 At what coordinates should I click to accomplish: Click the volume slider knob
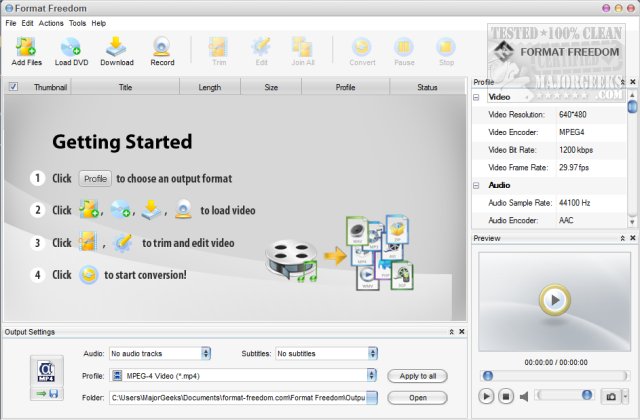pos(587,395)
